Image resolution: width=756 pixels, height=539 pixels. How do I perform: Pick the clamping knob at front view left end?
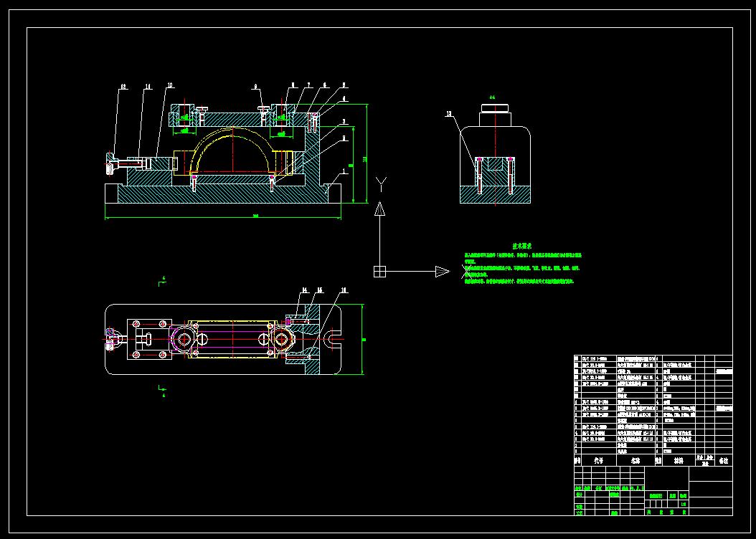[x=111, y=163]
